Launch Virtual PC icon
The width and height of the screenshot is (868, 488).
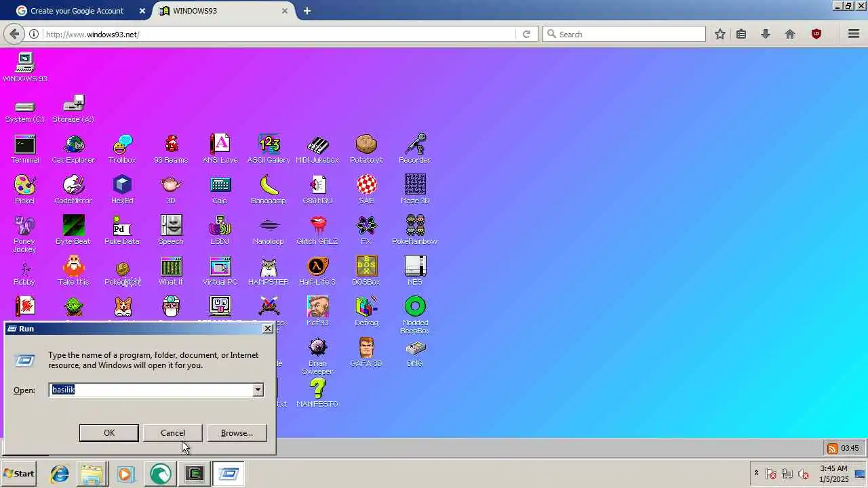[x=220, y=271]
